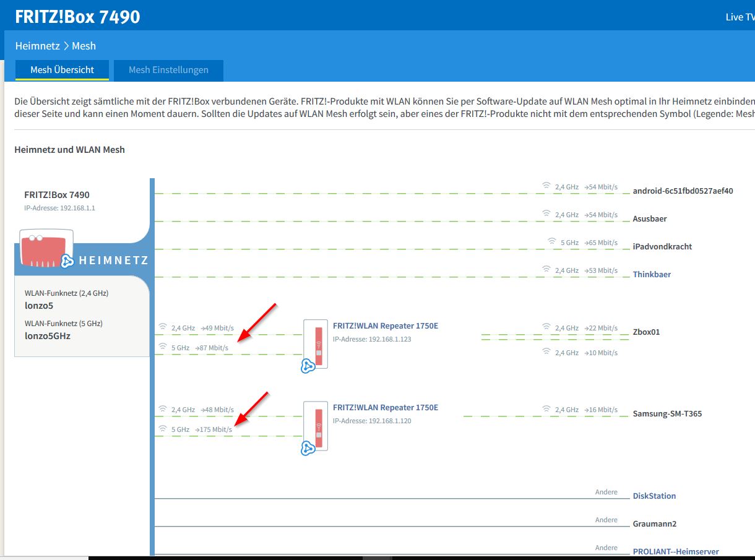
Task: Open the Thinkbaer device link
Action: click(x=652, y=274)
